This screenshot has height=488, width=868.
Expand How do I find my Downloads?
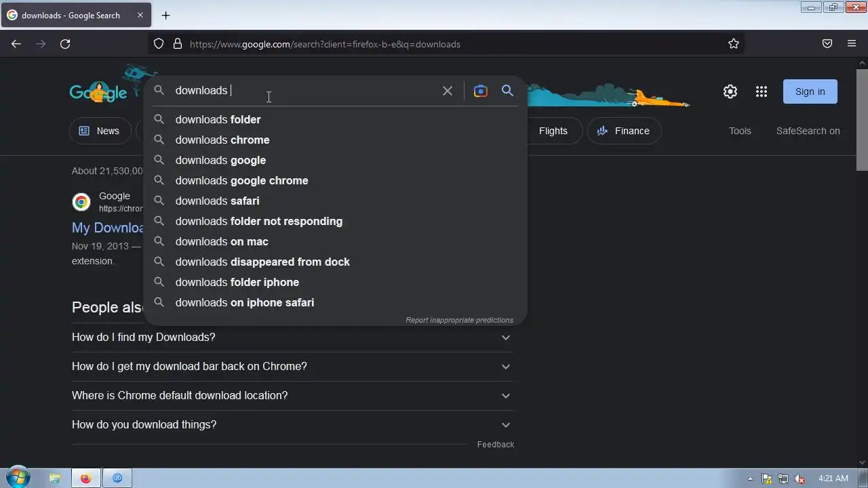tap(292, 337)
